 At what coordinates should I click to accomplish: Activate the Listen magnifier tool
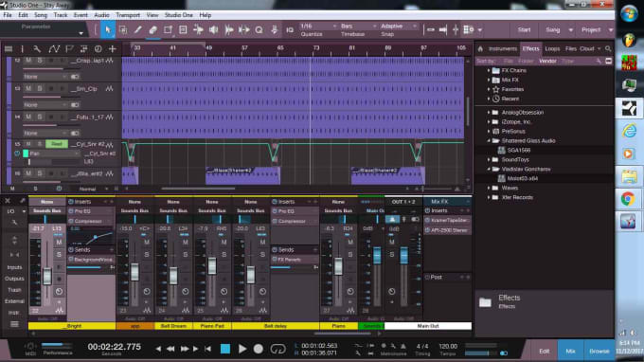point(259,30)
